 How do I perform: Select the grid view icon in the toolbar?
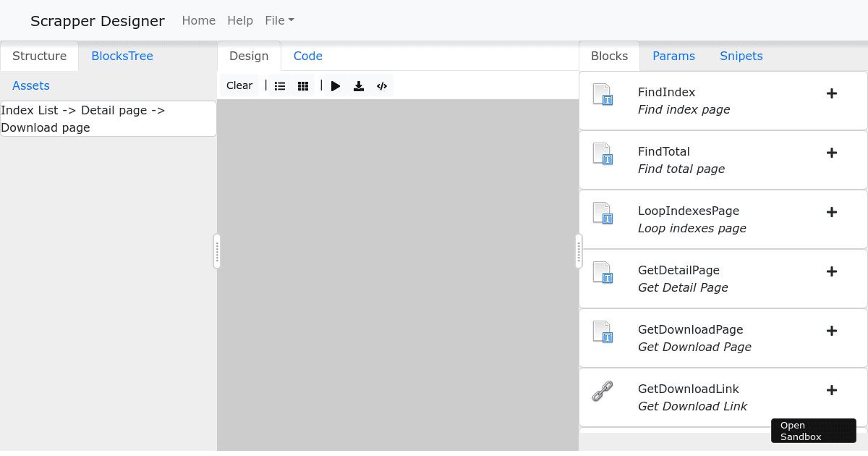click(x=303, y=85)
